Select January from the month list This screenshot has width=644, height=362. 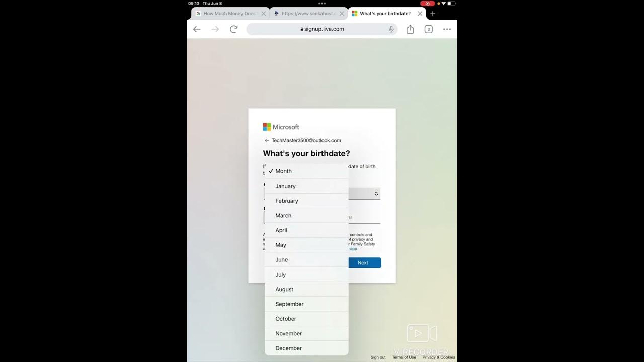(306, 186)
